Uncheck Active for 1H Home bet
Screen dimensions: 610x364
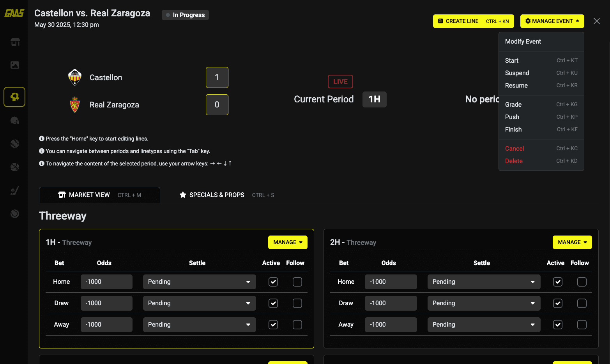[x=273, y=282]
